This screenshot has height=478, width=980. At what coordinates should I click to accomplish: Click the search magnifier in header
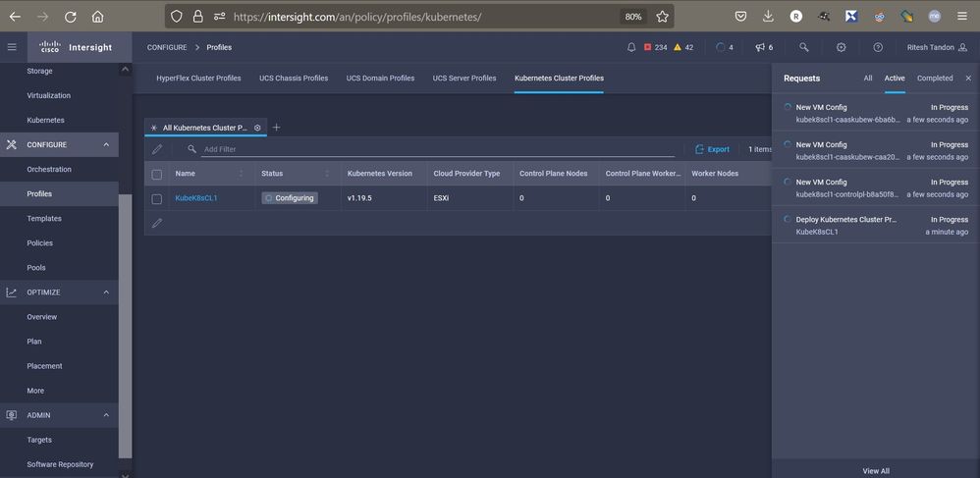tap(804, 47)
